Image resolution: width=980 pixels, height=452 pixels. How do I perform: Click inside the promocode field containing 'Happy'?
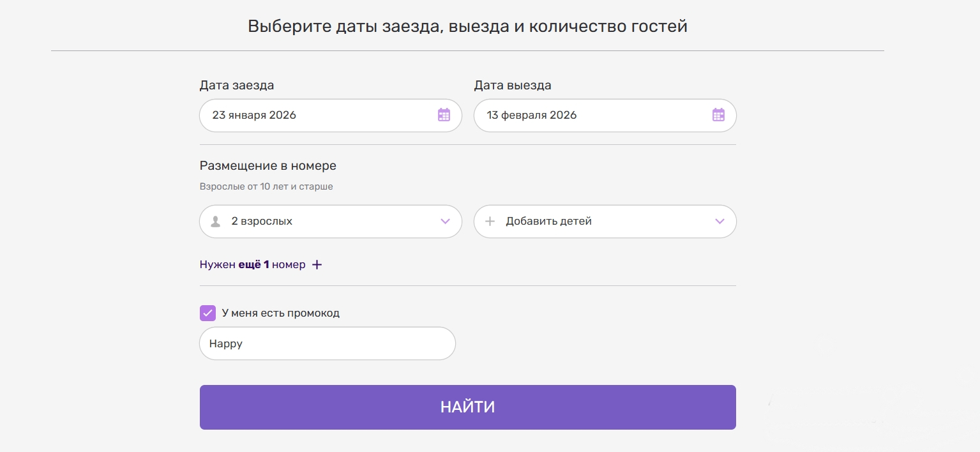coord(327,343)
